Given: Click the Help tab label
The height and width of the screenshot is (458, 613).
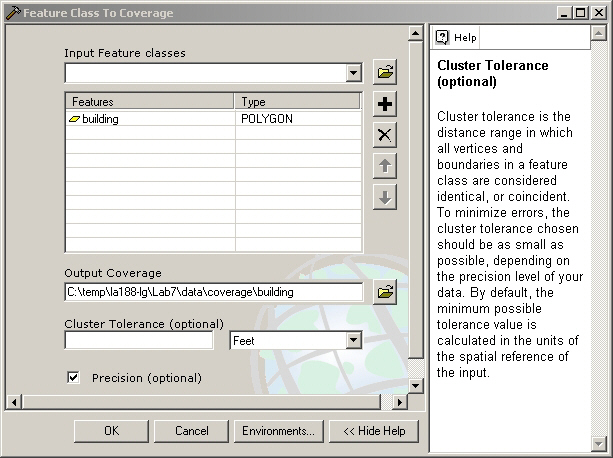Looking at the screenshot, I should (x=465, y=38).
